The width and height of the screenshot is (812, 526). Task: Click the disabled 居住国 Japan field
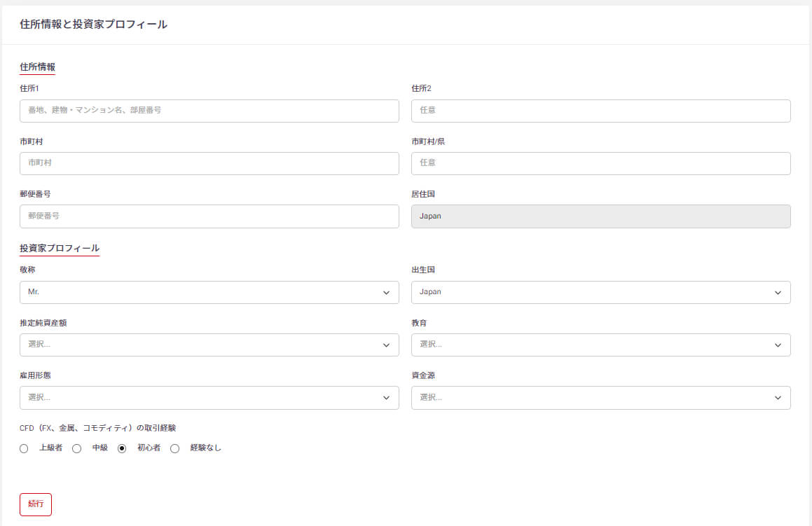[x=600, y=216]
